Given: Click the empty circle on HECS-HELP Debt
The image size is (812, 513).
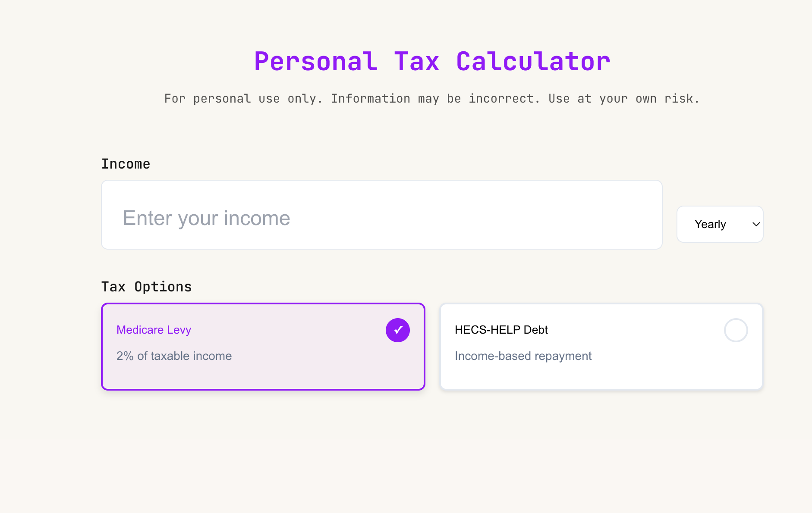Looking at the screenshot, I should coord(736,330).
